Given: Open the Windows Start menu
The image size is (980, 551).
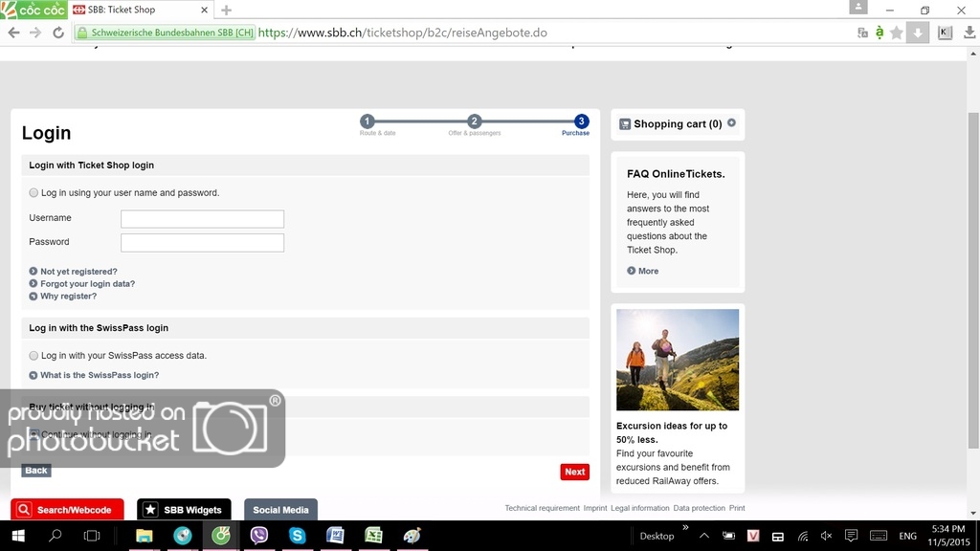Looking at the screenshot, I should click(18, 536).
